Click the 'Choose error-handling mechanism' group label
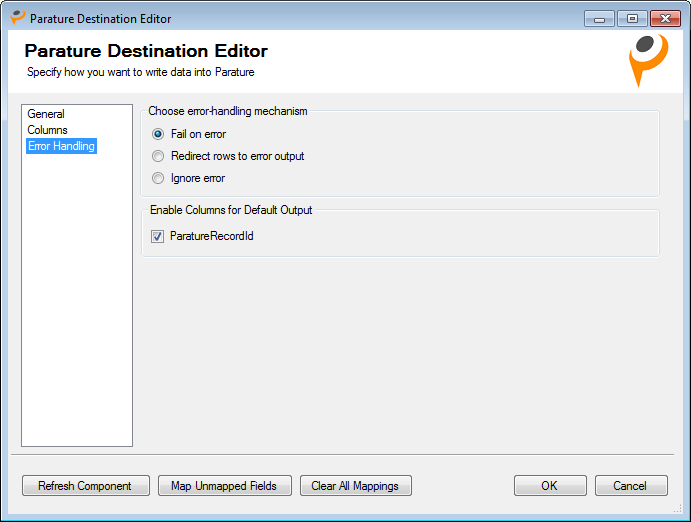This screenshot has width=691, height=522. click(x=228, y=111)
